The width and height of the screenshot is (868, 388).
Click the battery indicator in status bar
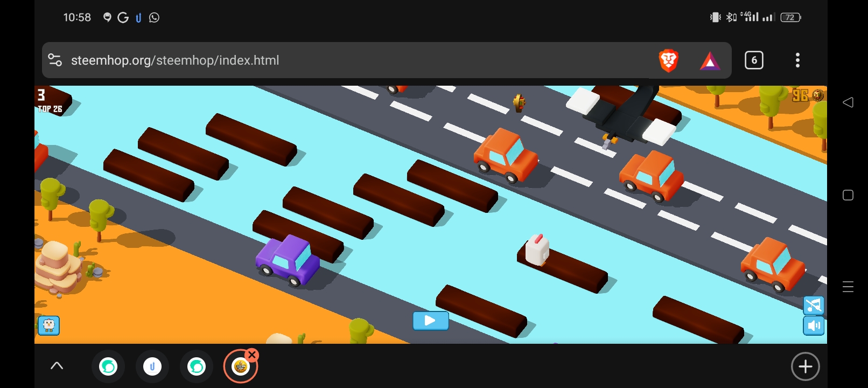click(790, 17)
